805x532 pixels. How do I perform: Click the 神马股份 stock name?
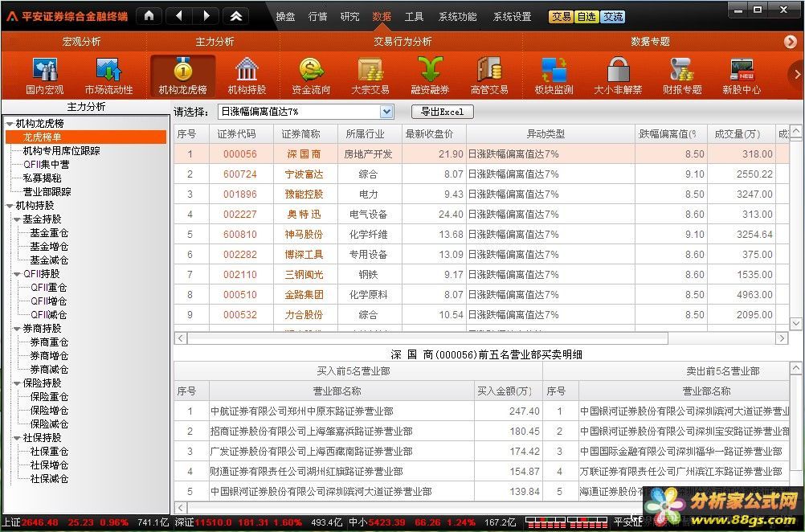point(304,234)
